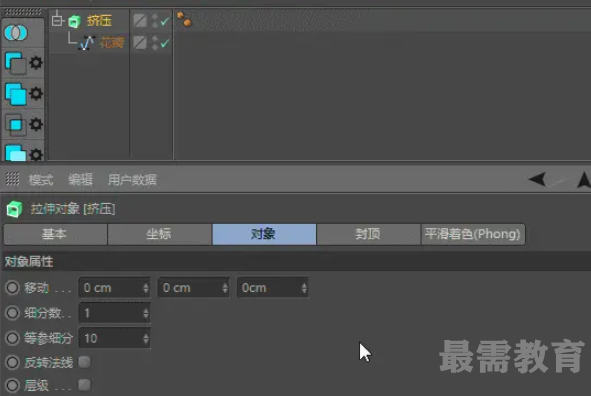Switch to the 坐标 tab
Image resolution: width=591 pixels, height=396 pixels.
coord(159,234)
